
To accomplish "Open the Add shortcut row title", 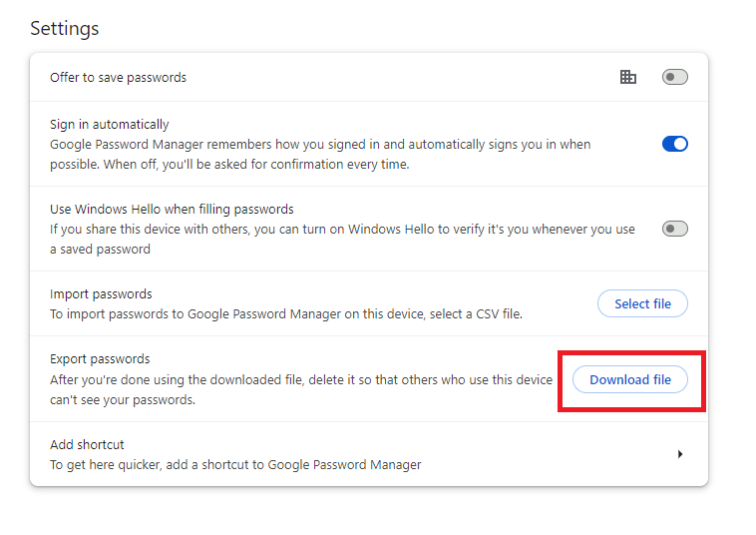I will (x=87, y=444).
